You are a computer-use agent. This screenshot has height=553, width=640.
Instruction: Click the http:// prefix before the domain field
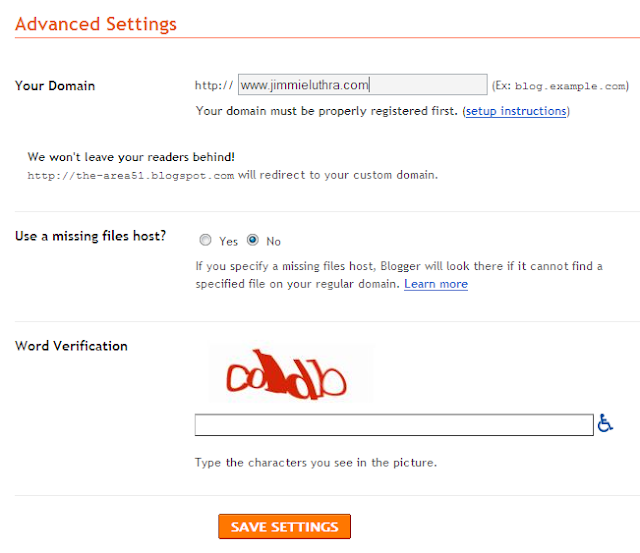click(214, 86)
